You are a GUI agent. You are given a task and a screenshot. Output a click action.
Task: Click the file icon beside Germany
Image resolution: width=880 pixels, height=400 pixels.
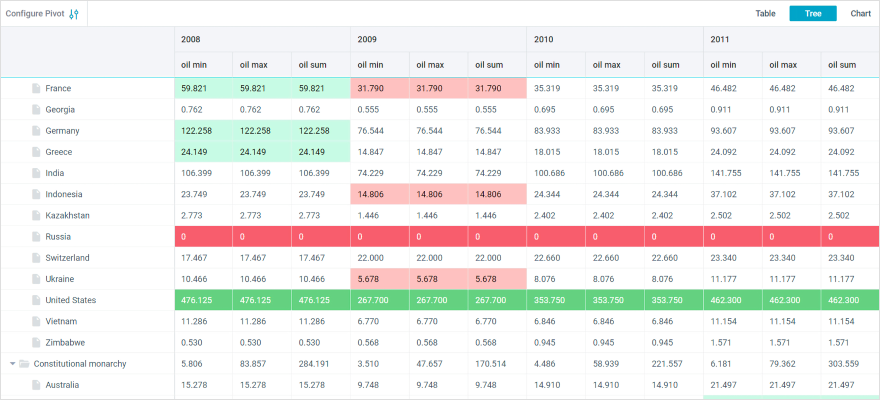pyautogui.click(x=36, y=131)
